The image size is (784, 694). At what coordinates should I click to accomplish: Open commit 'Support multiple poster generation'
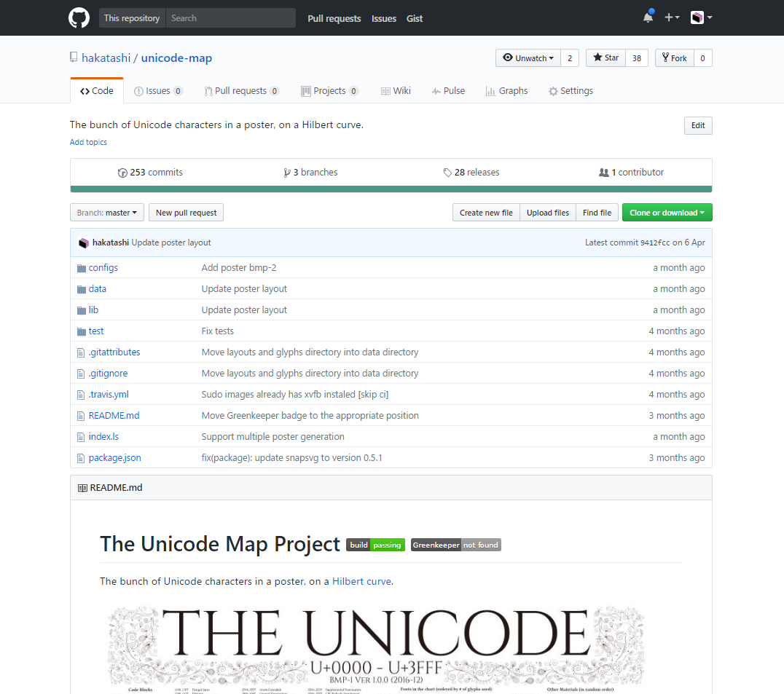point(273,437)
